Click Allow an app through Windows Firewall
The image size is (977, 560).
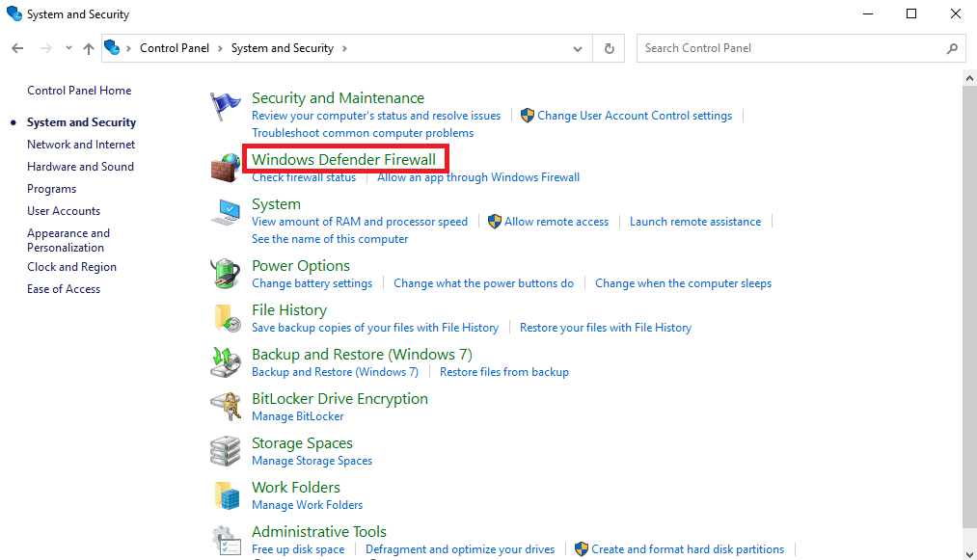point(478,177)
